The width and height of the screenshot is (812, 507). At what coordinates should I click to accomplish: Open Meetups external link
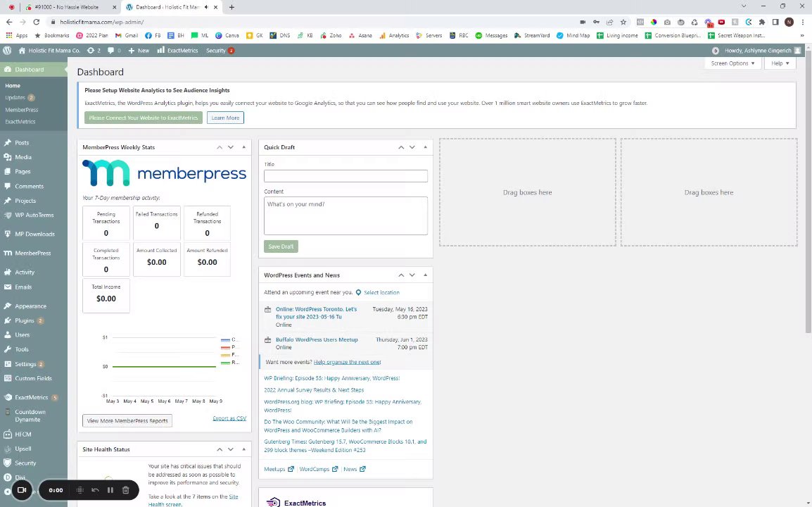[279, 469]
